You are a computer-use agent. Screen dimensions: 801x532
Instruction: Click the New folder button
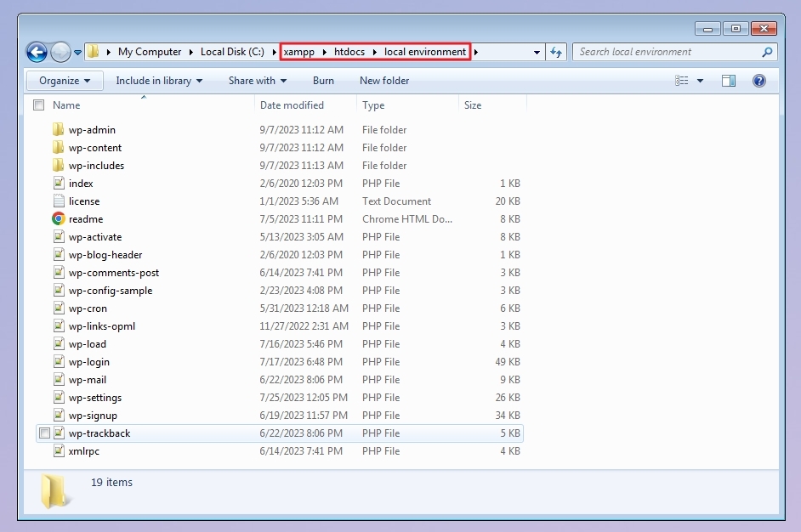(384, 81)
